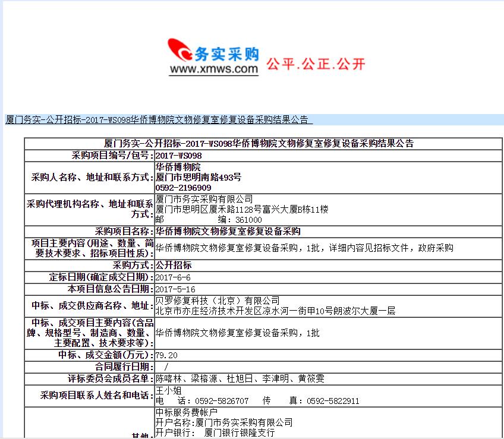Select the 采购方式 公开招标 cell
This screenshot has height=439, width=504.
click(175, 265)
